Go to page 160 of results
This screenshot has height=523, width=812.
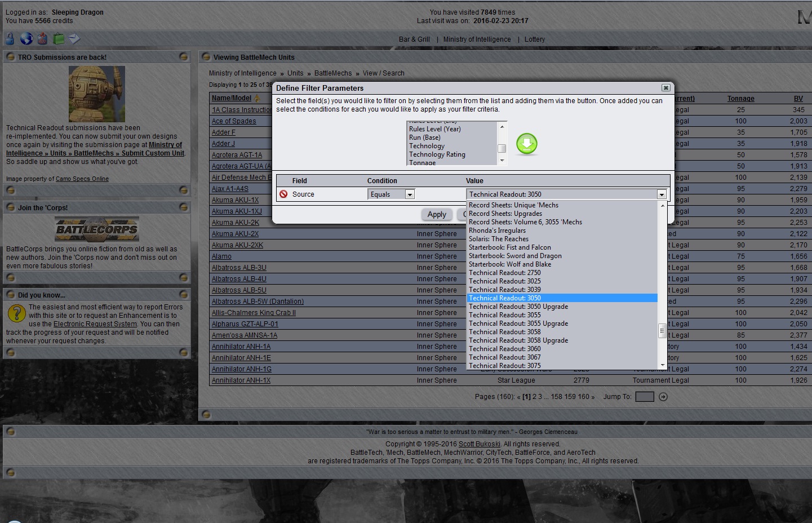coord(584,397)
